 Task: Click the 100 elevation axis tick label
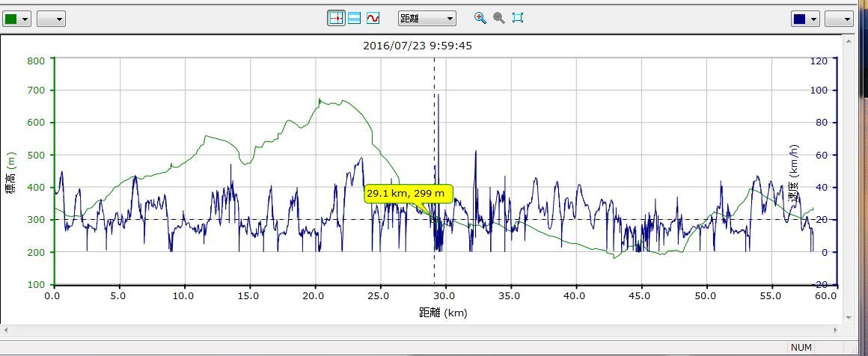(x=35, y=285)
